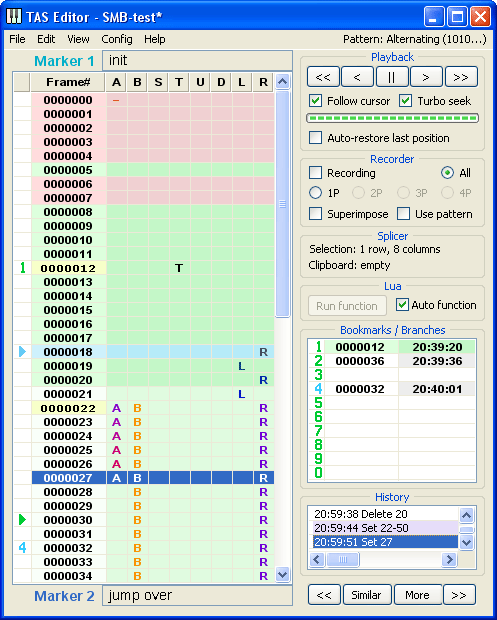Open the Config menu

click(x=117, y=39)
